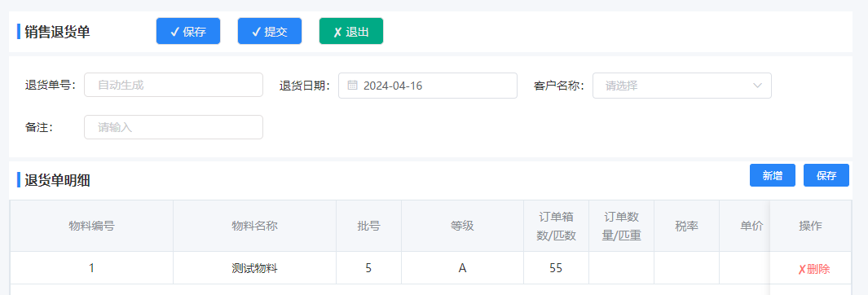Screen dimensions: 868x295
Task: Click the 单价 column header
Action: click(745, 226)
